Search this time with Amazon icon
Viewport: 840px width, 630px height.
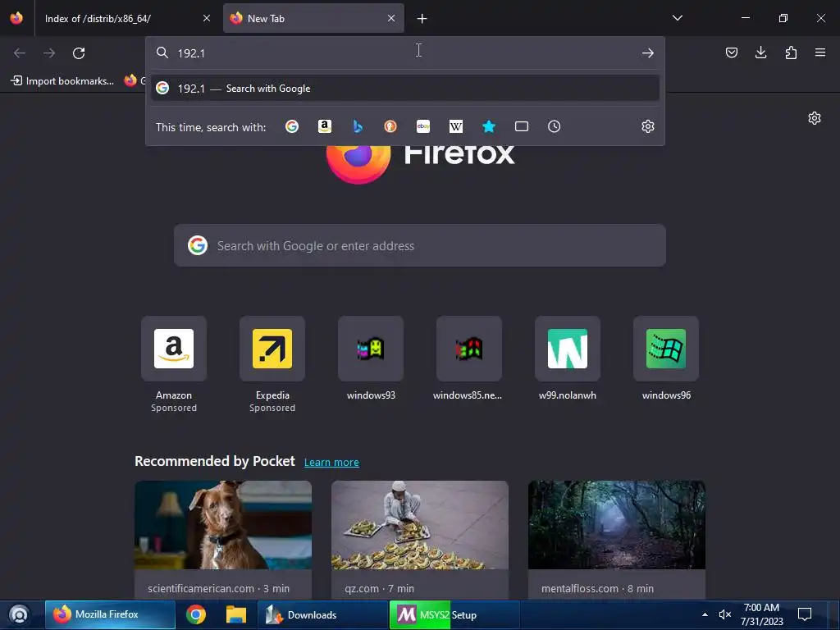325,126
